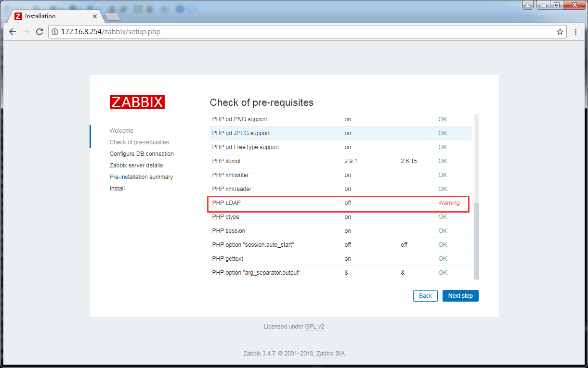Viewport: 588px width, 368px height.
Task: Click the address bar URL field
Action: (x=289, y=32)
